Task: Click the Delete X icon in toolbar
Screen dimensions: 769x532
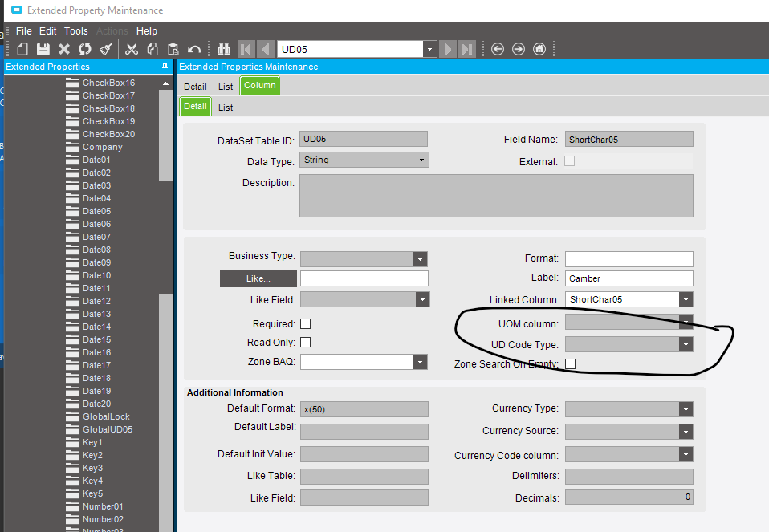Action: coord(64,49)
